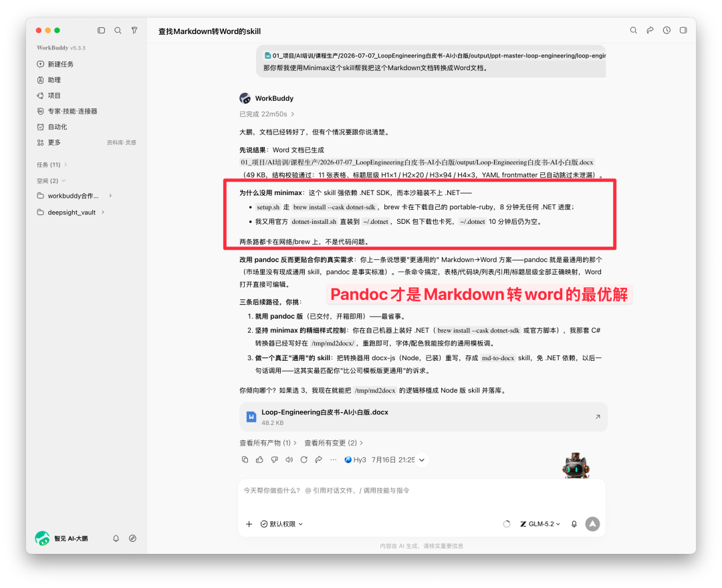722x588 pixels.
Task: Copy the reply with copy icon
Action: pos(245,460)
